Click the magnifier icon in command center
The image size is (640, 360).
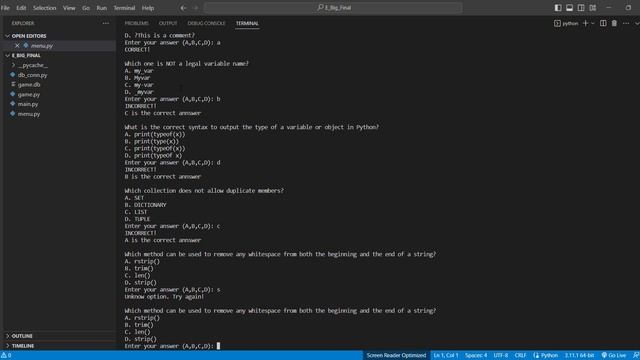[320, 7]
